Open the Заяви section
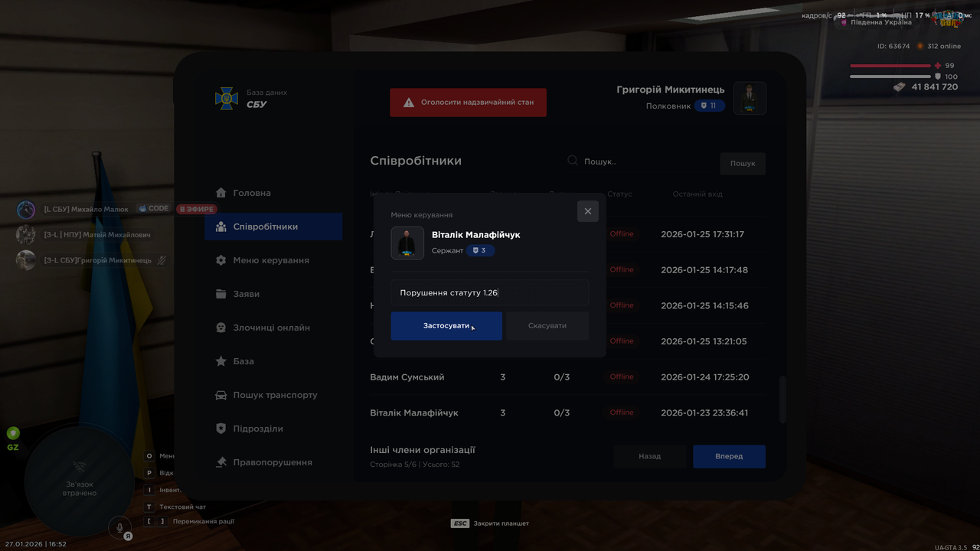This screenshot has width=980, height=551. tap(273, 294)
